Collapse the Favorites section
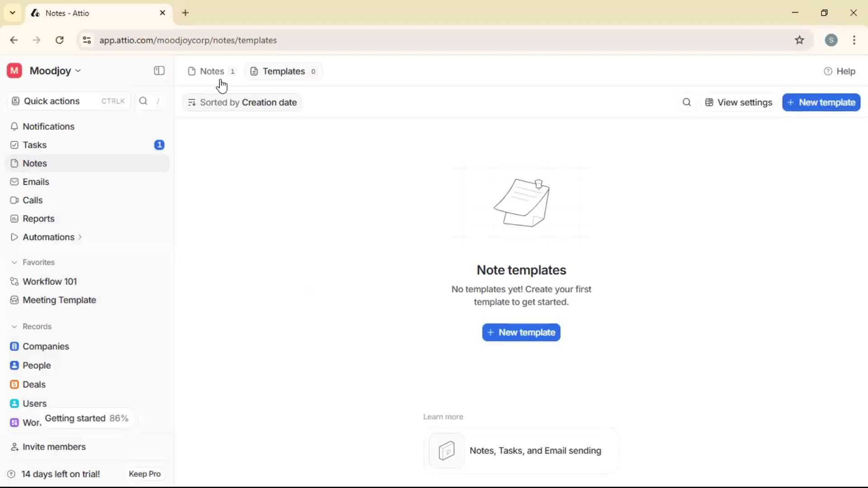Screen dimensions: 868x488 pyautogui.click(x=15, y=262)
